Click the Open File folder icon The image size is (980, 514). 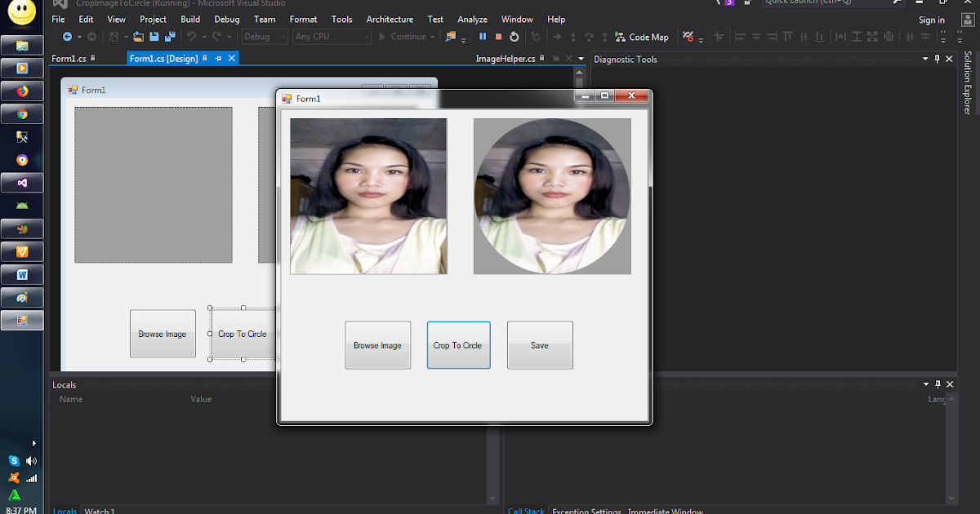pyautogui.click(x=138, y=37)
